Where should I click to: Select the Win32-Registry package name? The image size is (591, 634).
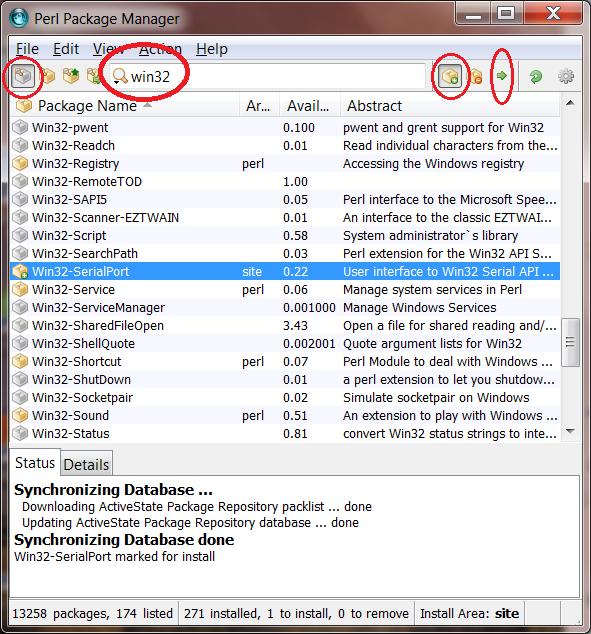pyautogui.click(x=76, y=164)
